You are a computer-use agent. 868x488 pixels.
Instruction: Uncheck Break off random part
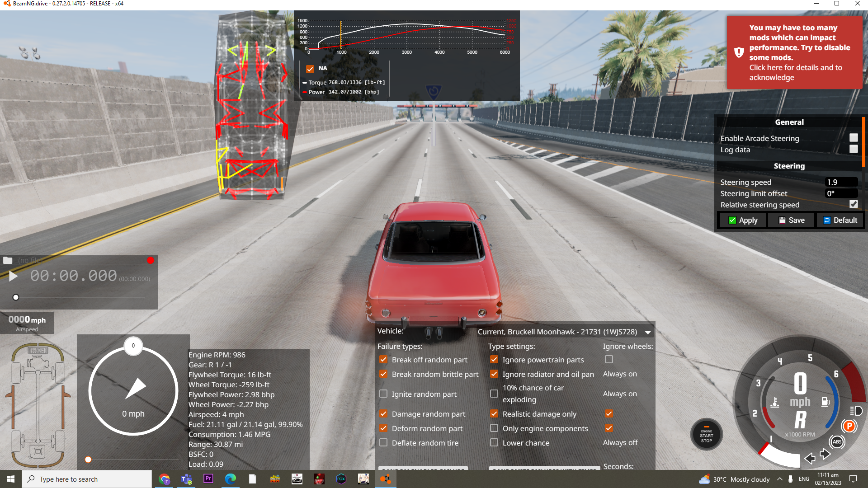click(x=383, y=360)
